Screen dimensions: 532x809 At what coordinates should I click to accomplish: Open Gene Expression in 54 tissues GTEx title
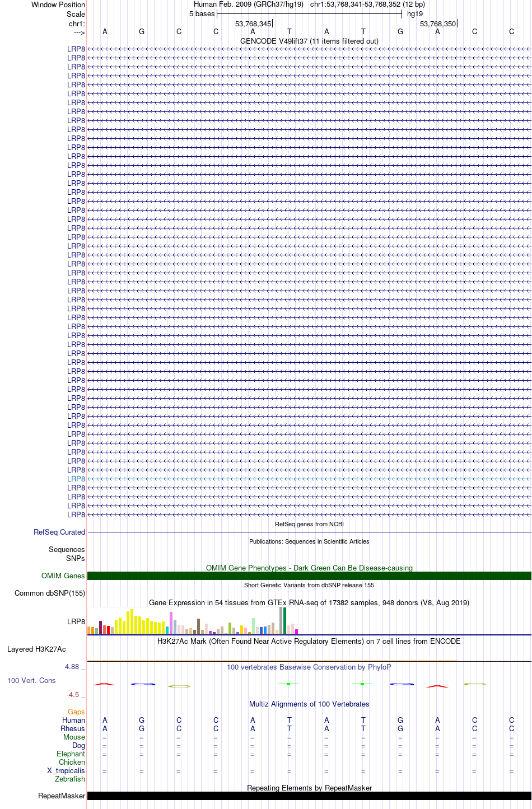(x=309, y=603)
